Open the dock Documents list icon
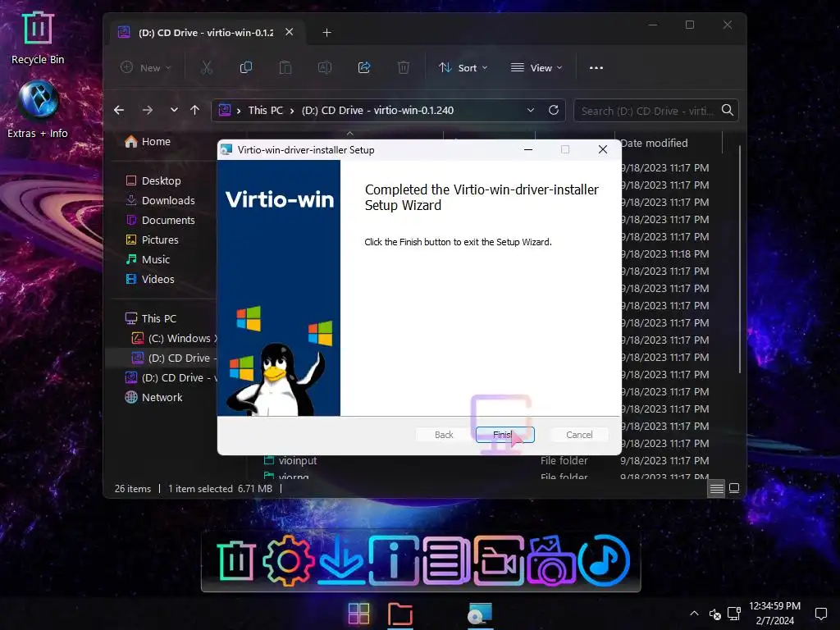 point(445,560)
